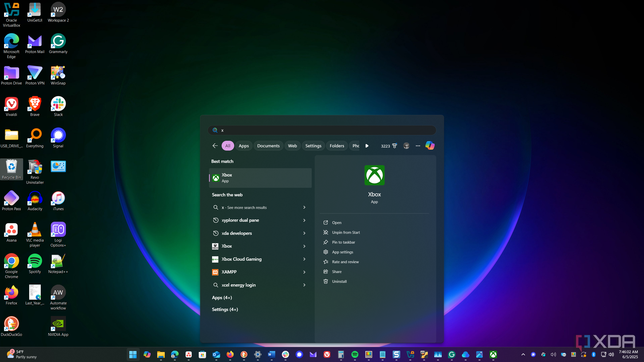Expand the 'xda developers' suggestion arrow
Viewport: 644px width, 362px height.
(x=304, y=233)
